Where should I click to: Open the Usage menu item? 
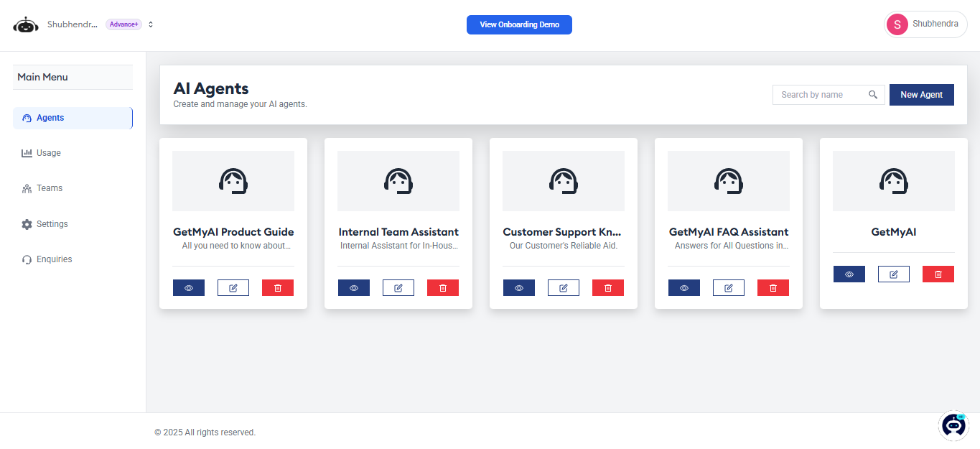[49, 153]
